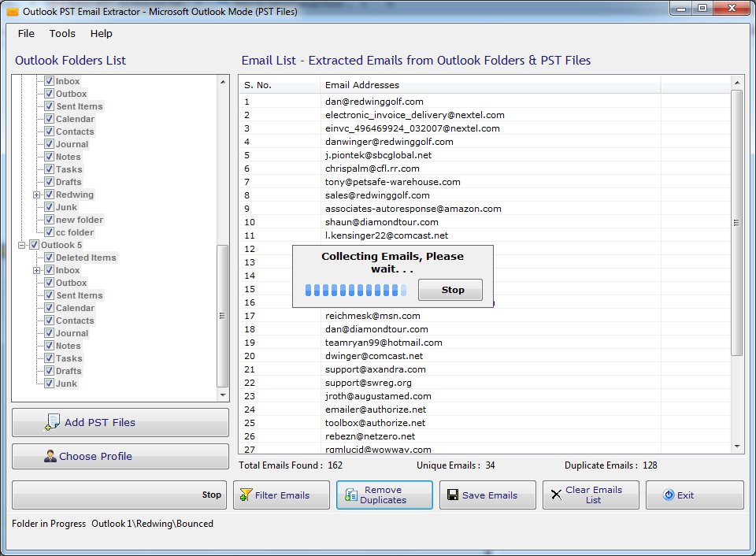This screenshot has height=556, width=756.
Task: Click the bottom-left Stop button
Action: click(119, 495)
